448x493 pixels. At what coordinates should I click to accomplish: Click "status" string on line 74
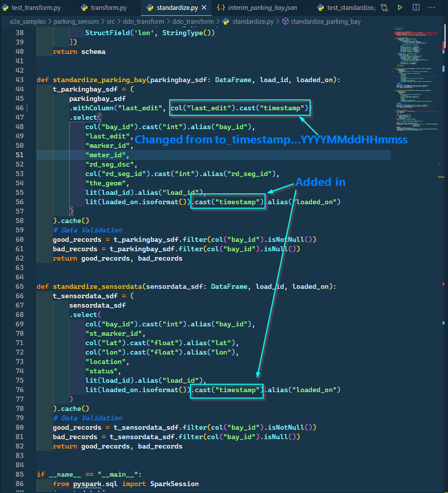coord(101,371)
